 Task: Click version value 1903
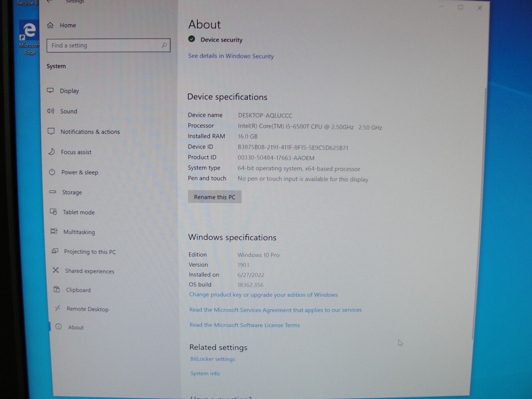click(x=243, y=265)
